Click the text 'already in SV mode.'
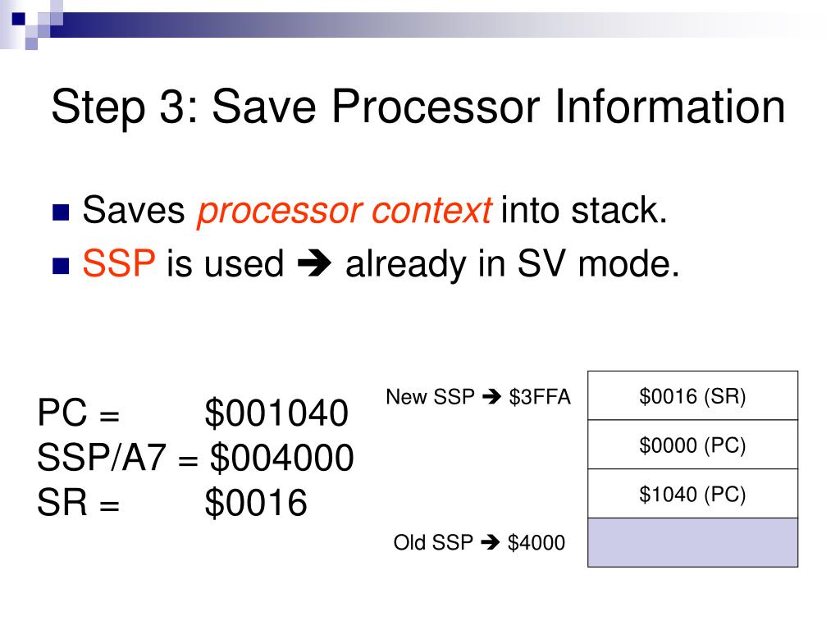The height and width of the screenshot is (630, 840). (513, 264)
